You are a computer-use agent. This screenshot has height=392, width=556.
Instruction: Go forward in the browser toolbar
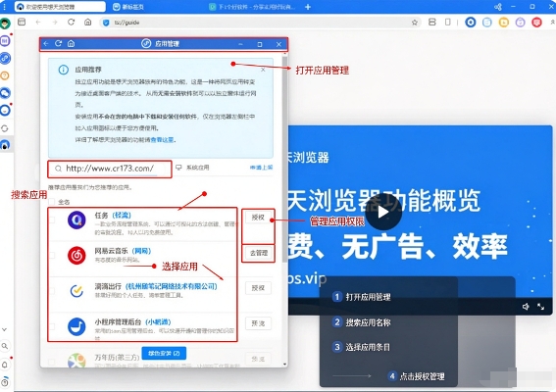[55, 22]
